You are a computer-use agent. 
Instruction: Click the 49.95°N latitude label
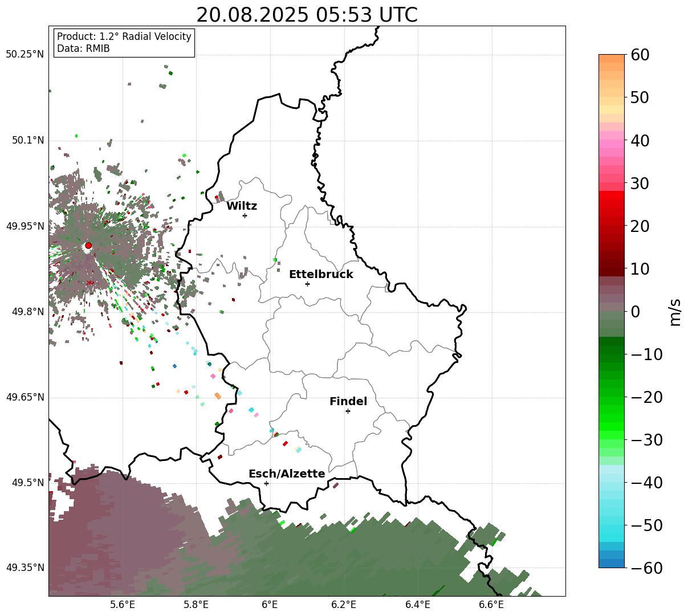point(25,226)
